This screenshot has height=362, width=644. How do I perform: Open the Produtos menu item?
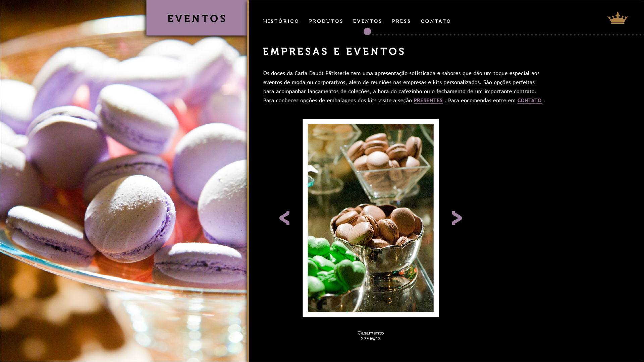click(x=326, y=21)
